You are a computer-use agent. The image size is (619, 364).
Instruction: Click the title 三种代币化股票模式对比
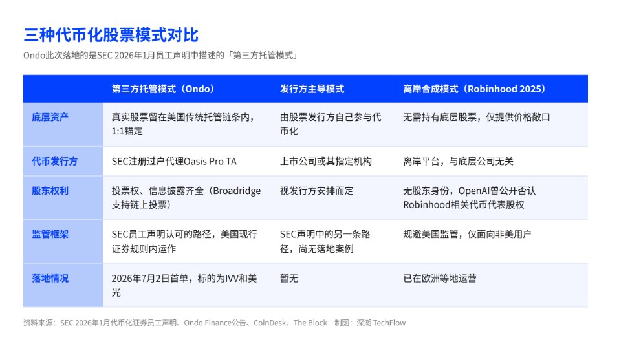[x=111, y=35]
